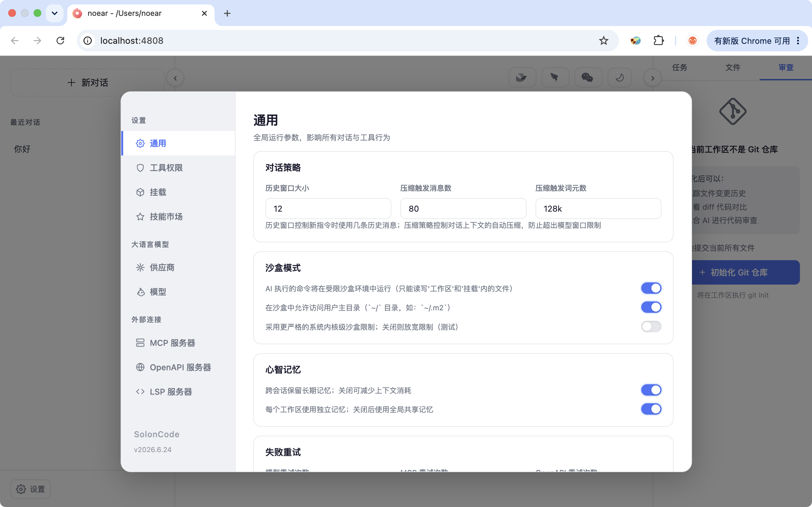The height and width of the screenshot is (507, 812).
Task: Click the WeChat icon button
Action: tap(588, 78)
